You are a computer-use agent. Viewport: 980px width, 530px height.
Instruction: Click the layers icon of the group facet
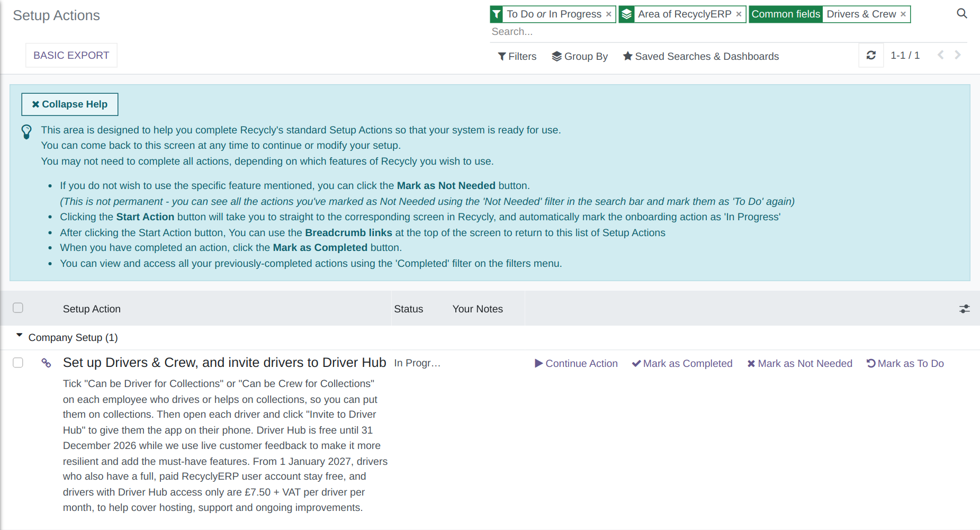[x=626, y=14]
